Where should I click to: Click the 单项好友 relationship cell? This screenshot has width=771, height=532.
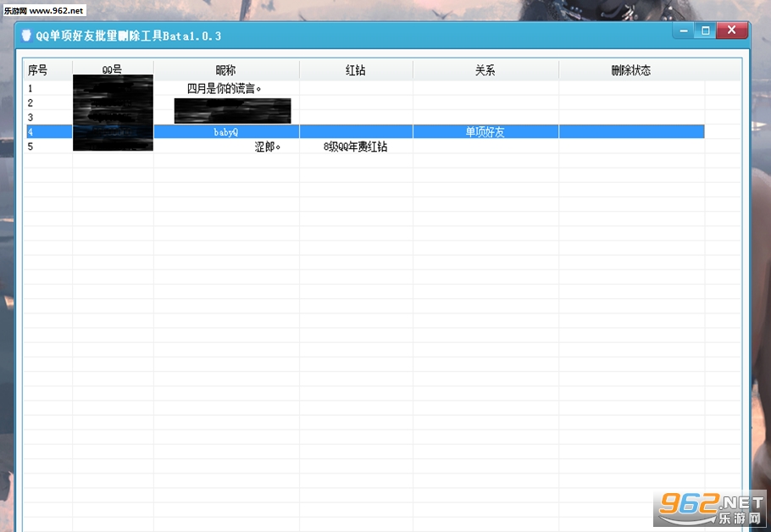pyautogui.click(x=485, y=132)
